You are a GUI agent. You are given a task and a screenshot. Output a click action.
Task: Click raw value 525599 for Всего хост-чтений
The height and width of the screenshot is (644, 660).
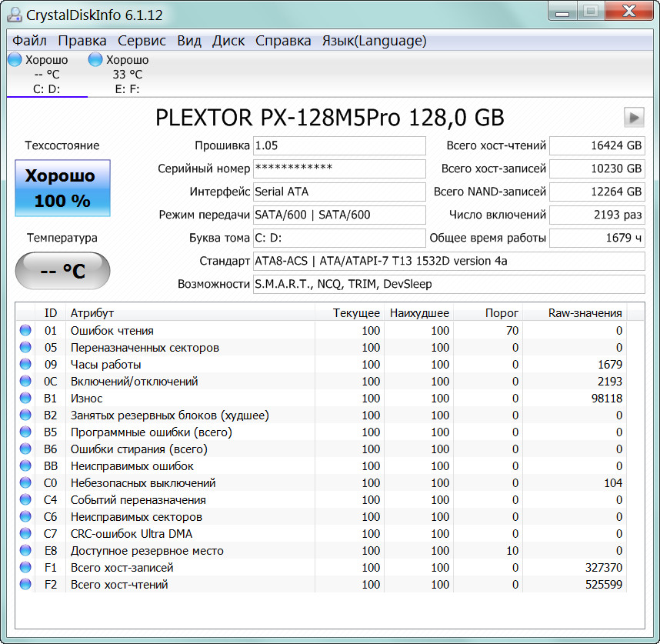(x=604, y=584)
